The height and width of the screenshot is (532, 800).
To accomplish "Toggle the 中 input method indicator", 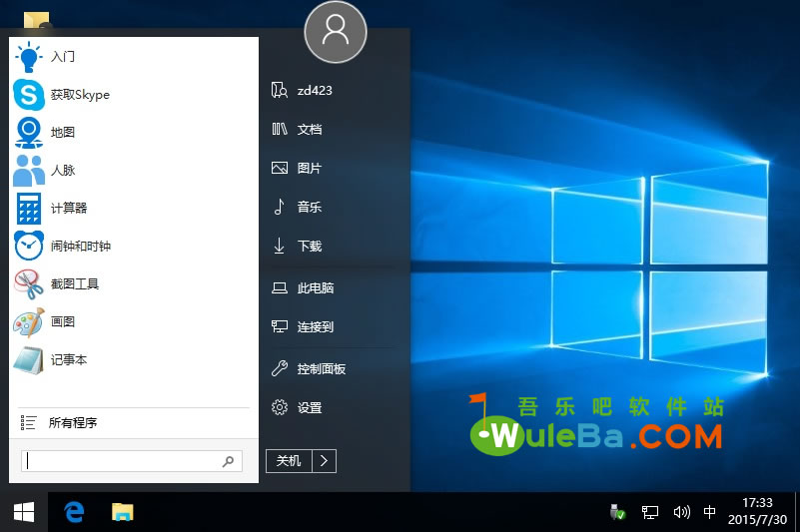I will coord(710,512).
